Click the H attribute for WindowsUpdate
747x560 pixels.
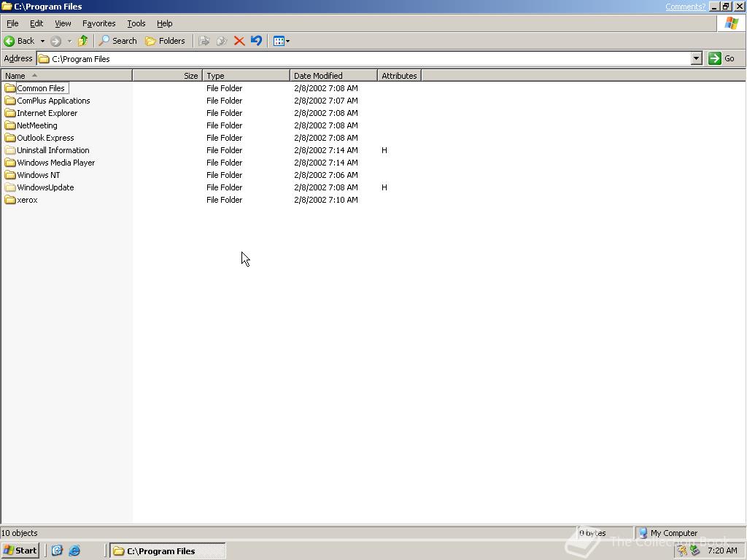point(384,187)
